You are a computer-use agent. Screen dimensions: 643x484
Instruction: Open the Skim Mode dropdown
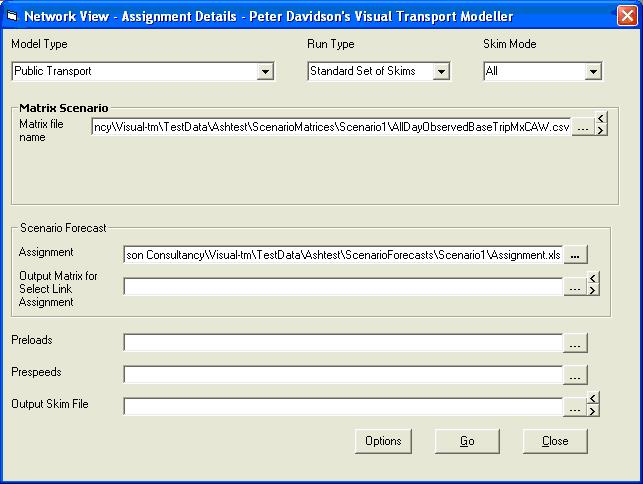pos(593,72)
